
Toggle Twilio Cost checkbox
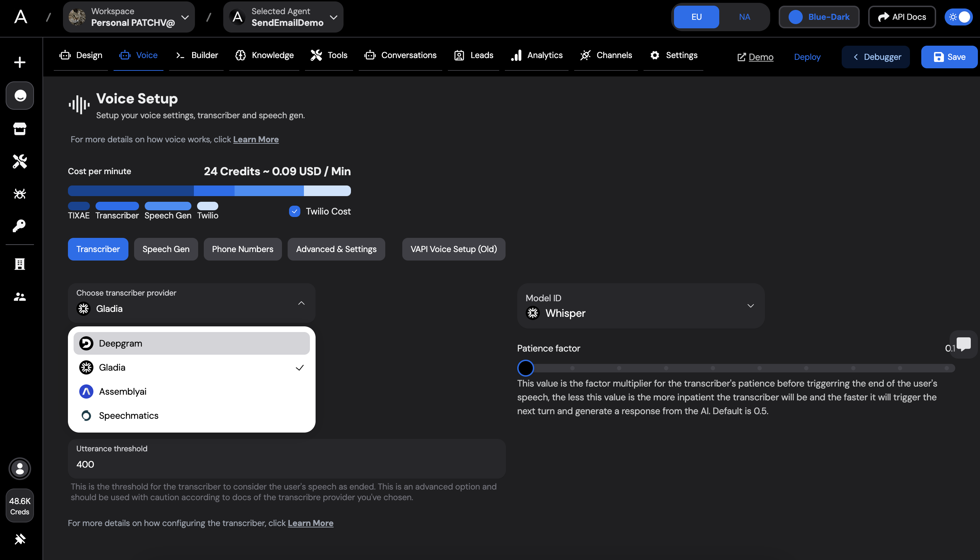[295, 211]
